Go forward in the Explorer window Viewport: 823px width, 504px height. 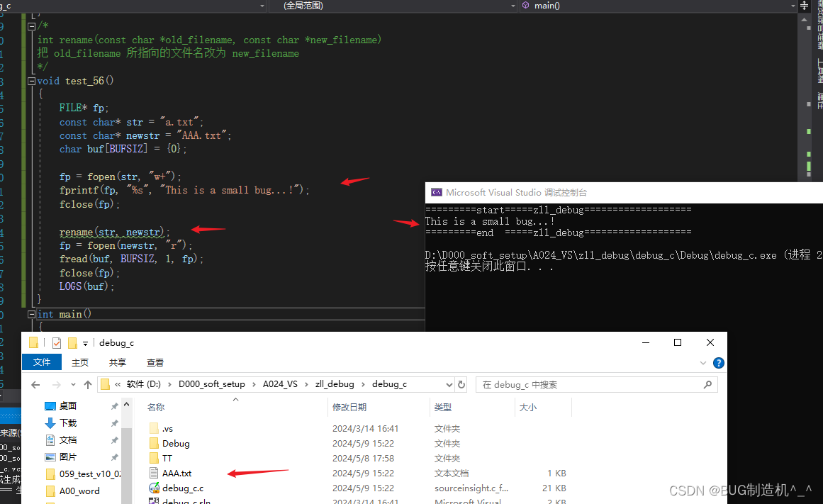(x=57, y=385)
